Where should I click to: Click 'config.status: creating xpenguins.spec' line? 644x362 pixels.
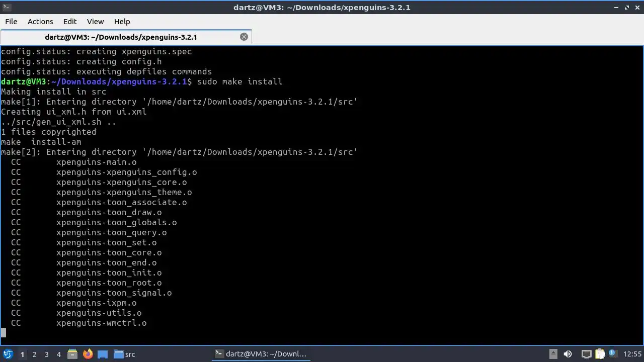[96, 51]
